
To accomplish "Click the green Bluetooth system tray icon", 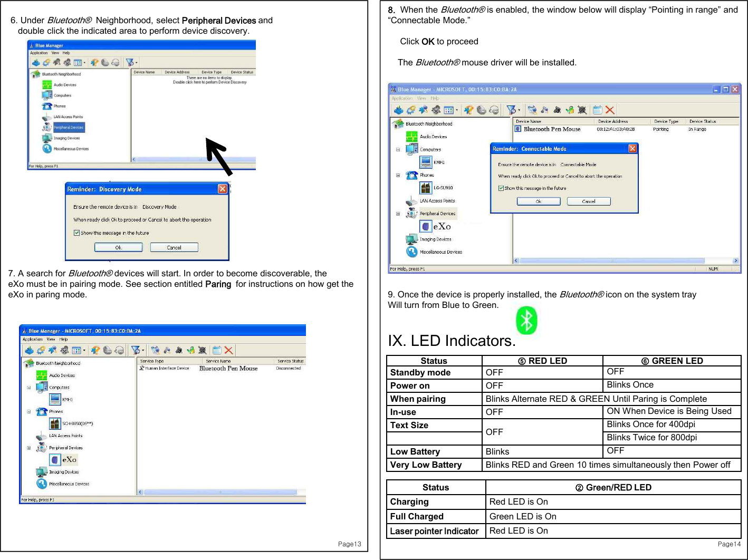I will point(526,320).
